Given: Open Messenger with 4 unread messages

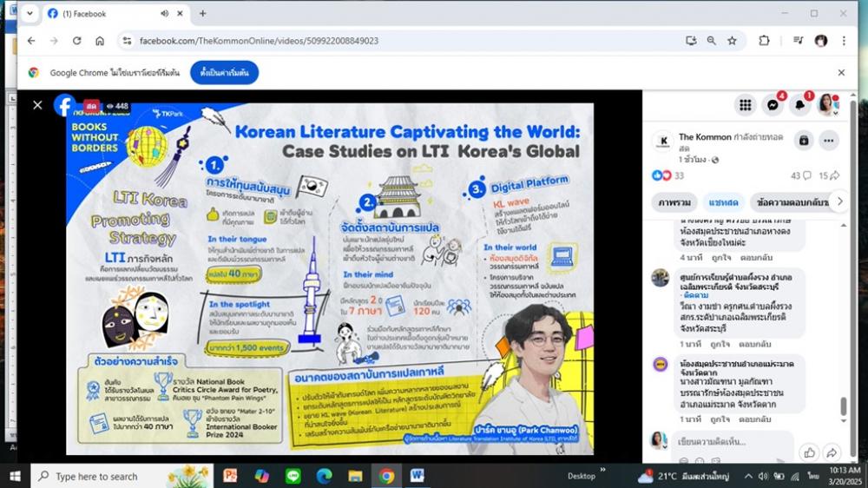Looking at the screenshot, I should tap(773, 105).
